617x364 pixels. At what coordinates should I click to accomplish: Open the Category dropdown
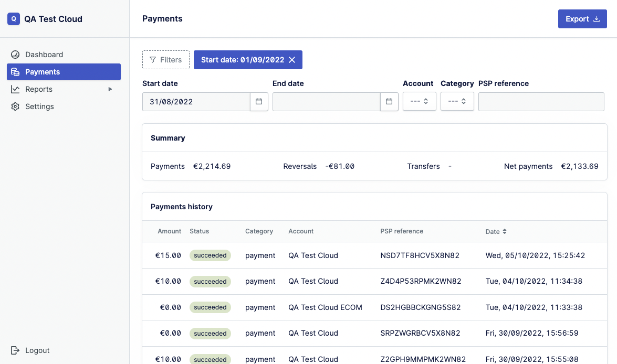point(457,101)
